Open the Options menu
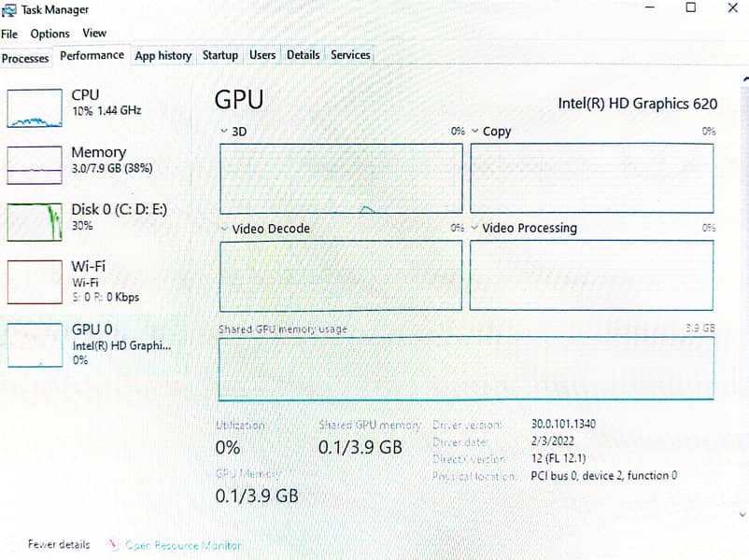This screenshot has height=560, width=749. (49, 34)
